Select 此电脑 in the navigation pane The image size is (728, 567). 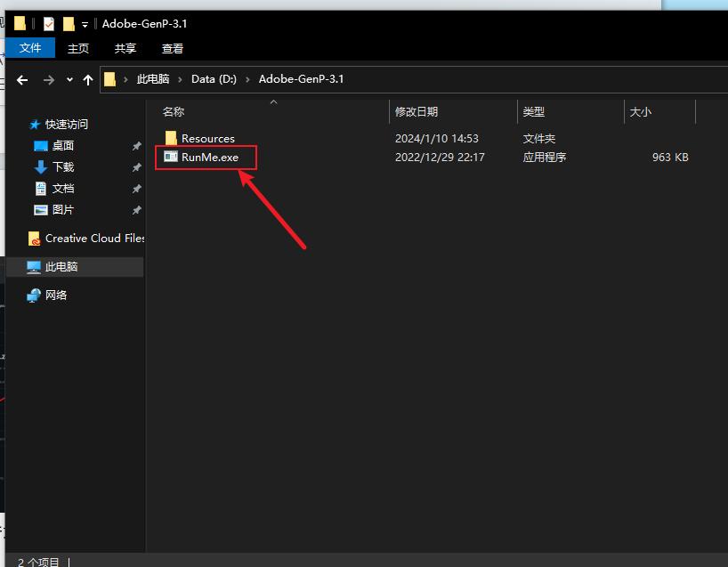tap(61, 266)
